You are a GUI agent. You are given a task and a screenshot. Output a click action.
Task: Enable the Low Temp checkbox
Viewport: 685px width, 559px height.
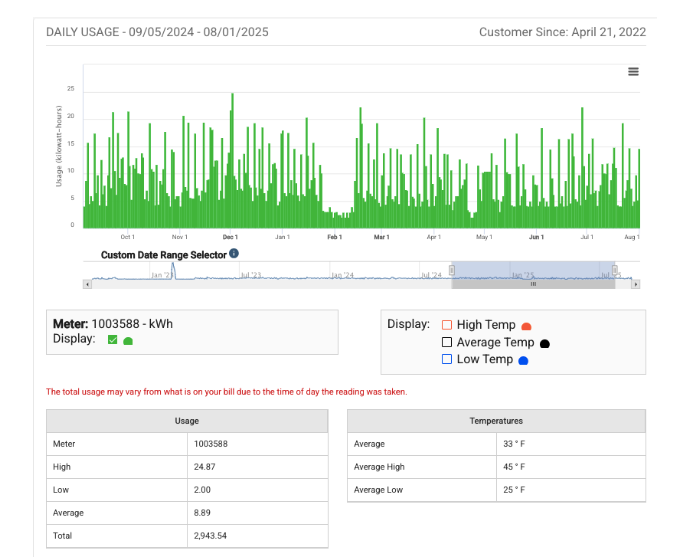pos(446,359)
